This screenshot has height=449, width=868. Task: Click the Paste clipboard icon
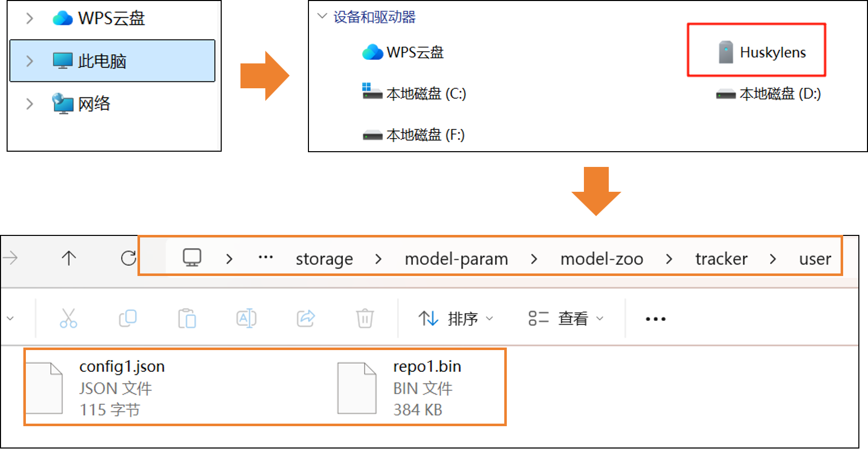[187, 319]
